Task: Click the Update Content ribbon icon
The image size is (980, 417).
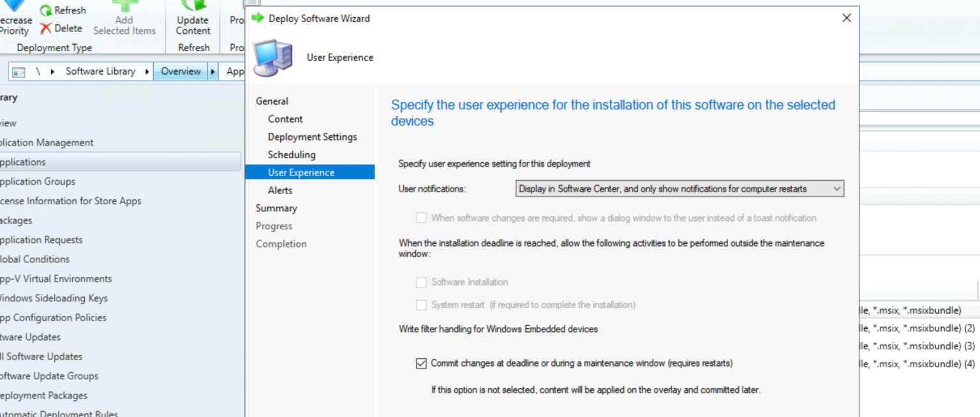Action: pos(193,5)
